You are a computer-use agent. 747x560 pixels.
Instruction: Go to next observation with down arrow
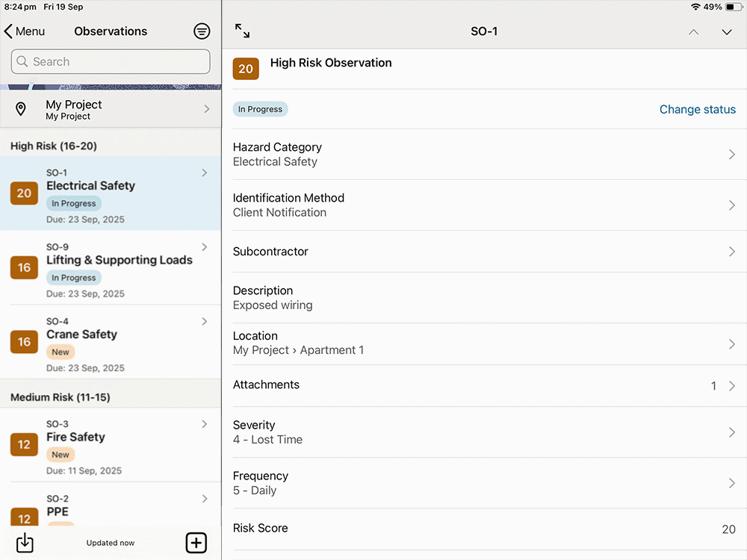726,32
